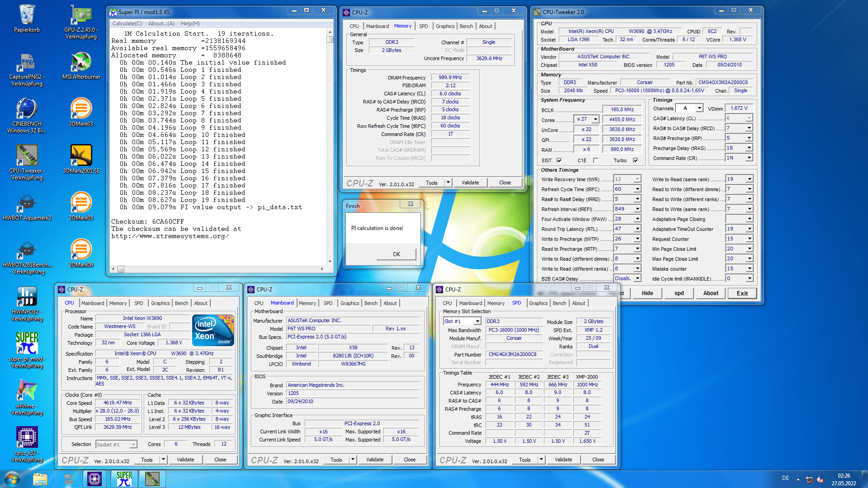Image resolution: width=868 pixels, height=488 pixels.
Task: Toggle the EIST checkbox in CPU-Tweaker
Action: tap(559, 160)
